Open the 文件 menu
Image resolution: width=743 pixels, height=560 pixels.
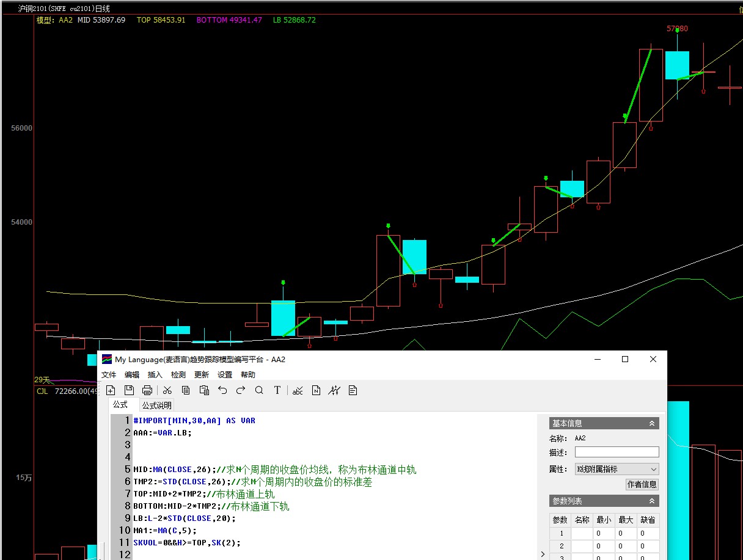click(x=109, y=374)
